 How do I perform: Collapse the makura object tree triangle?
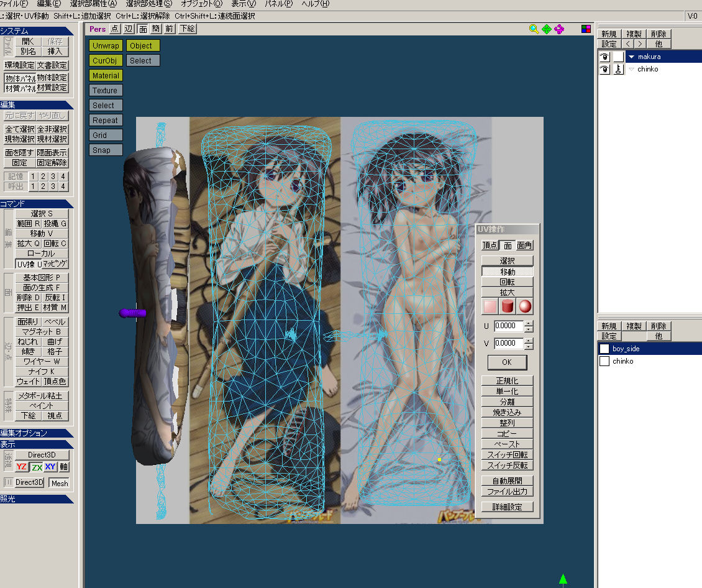[632, 57]
